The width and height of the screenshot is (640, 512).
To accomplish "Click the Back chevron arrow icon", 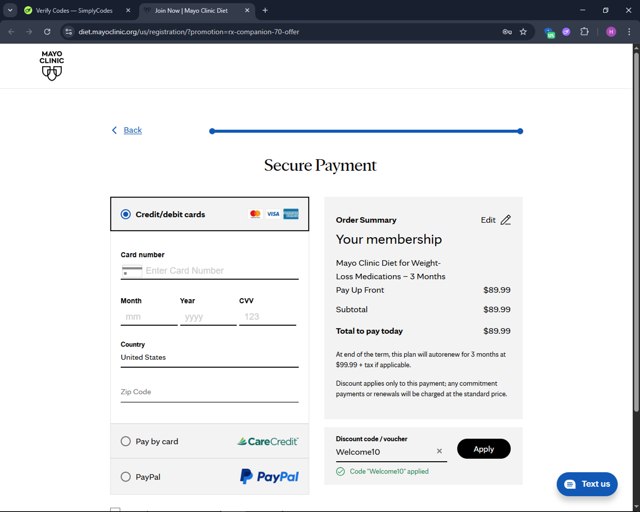I will 114,130.
